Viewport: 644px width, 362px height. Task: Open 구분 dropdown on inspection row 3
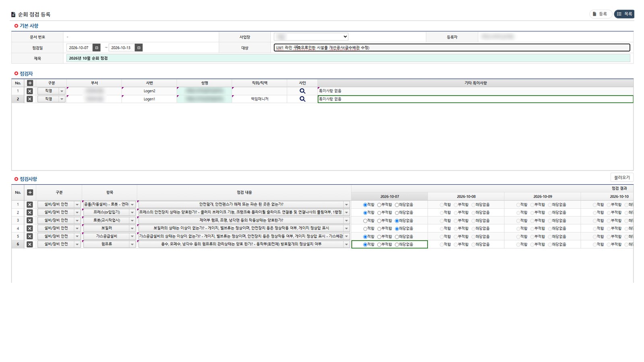click(x=77, y=220)
